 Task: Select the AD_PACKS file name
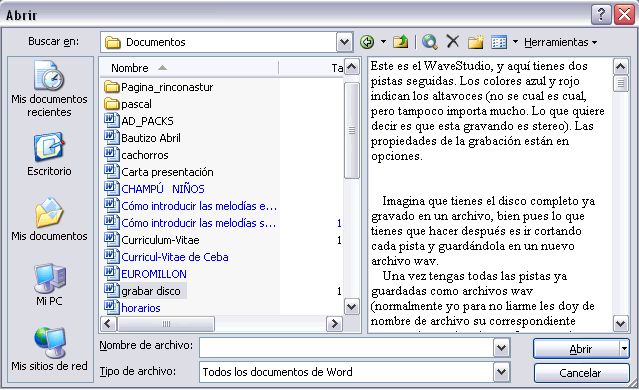(x=148, y=121)
